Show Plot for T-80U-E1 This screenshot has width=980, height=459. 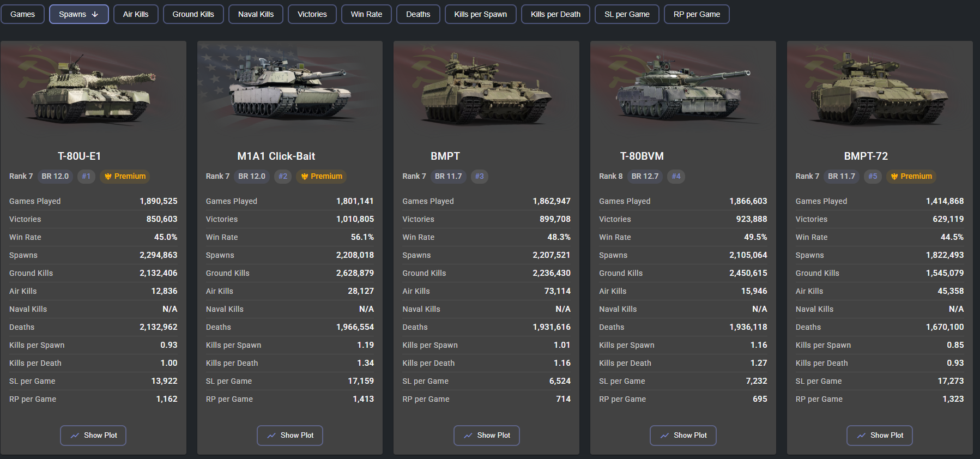point(93,436)
